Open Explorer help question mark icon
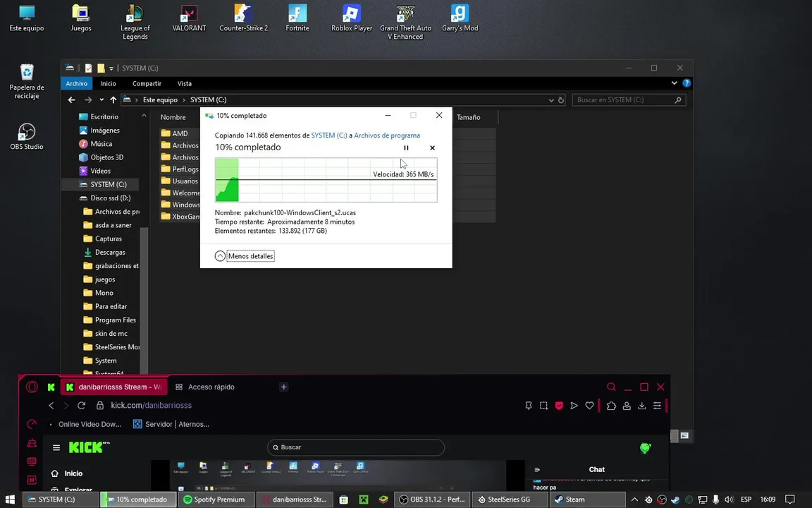 click(x=686, y=83)
